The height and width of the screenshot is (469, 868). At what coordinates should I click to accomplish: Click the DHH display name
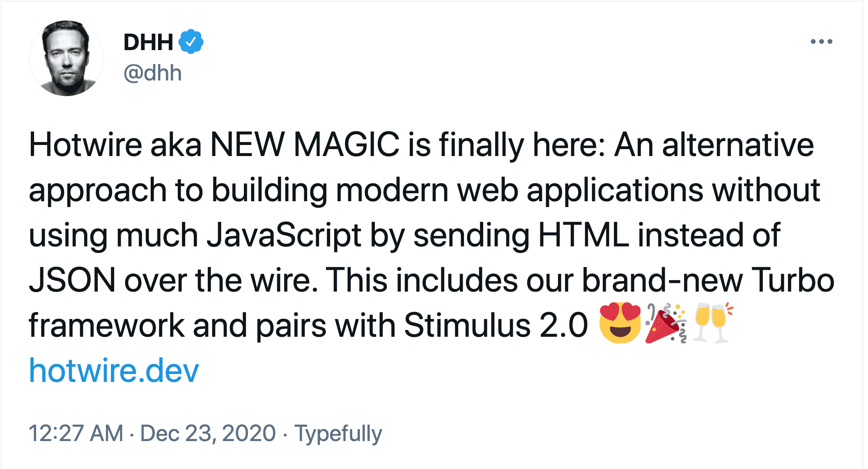(148, 42)
